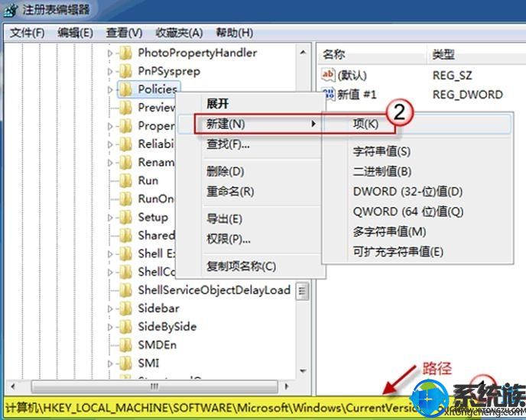The height and width of the screenshot is (420, 526).
Task: Click the tree scroll up arrow
Action: [x=303, y=52]
